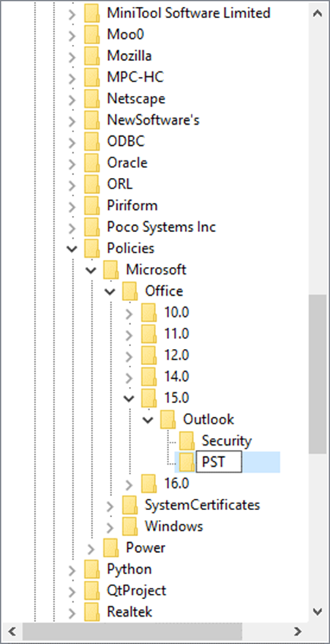The image size is (330, 644).
Task: Collapse the 15.0 key
Action: (129, 398)
